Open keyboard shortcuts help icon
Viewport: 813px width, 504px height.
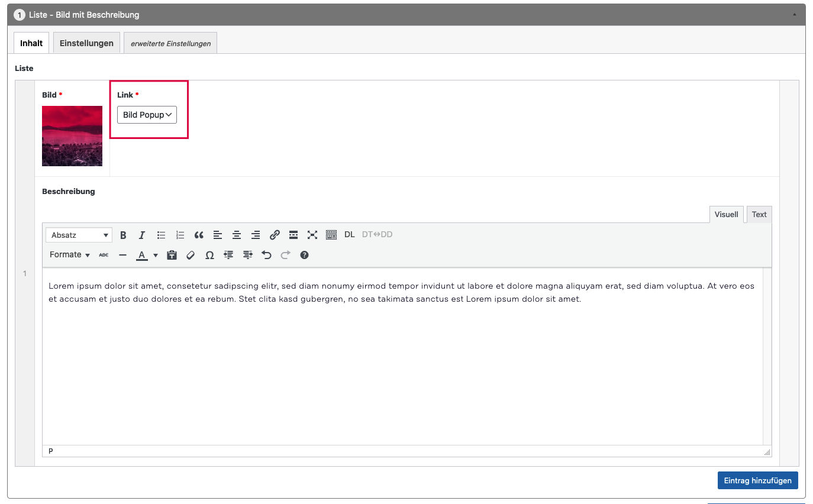pos(304,255)
